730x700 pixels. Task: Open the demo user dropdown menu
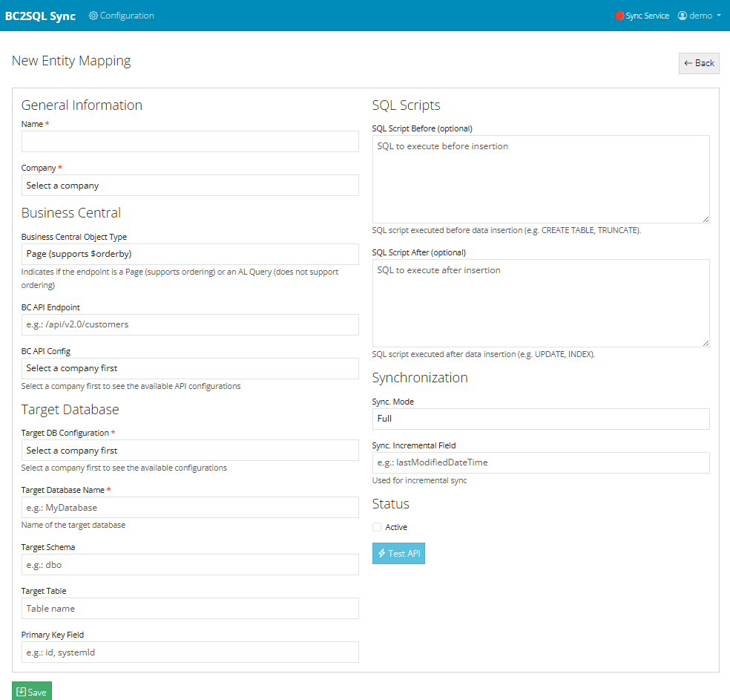pyautogui.click(x=700, y=16)
